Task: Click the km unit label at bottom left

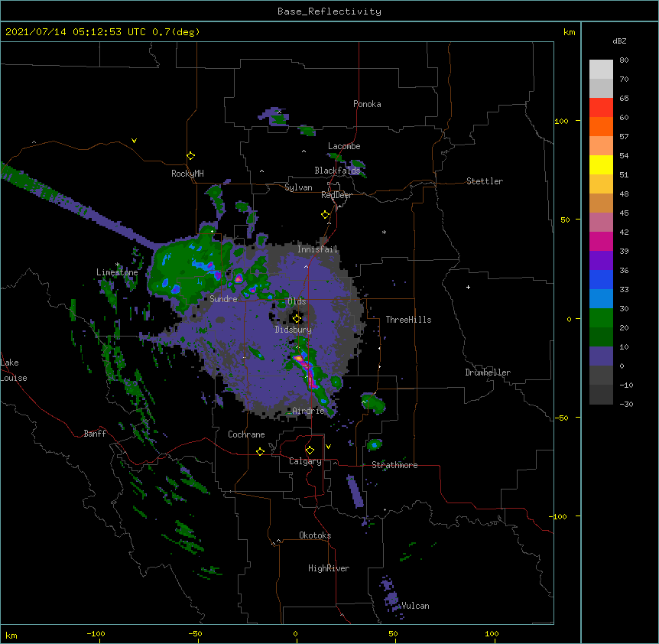Action: (11, 635)
